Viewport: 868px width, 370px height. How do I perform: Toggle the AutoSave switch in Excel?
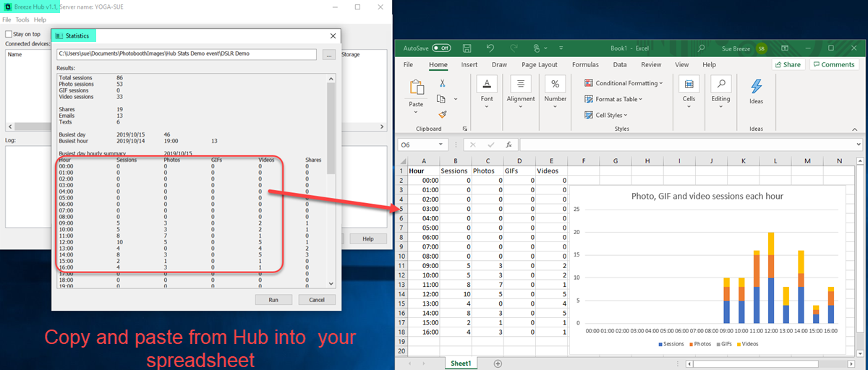pos(441,48)
